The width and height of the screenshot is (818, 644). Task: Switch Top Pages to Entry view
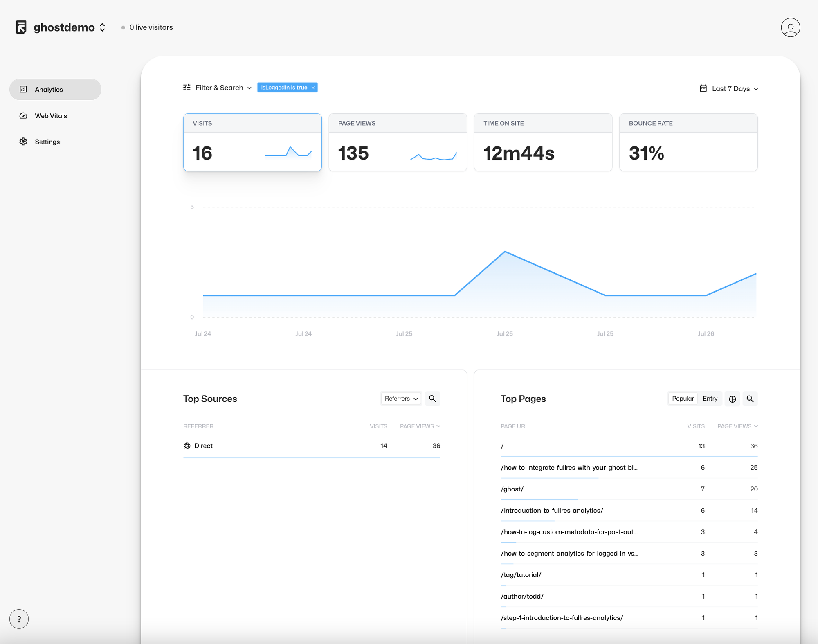(x=710, y=399)
